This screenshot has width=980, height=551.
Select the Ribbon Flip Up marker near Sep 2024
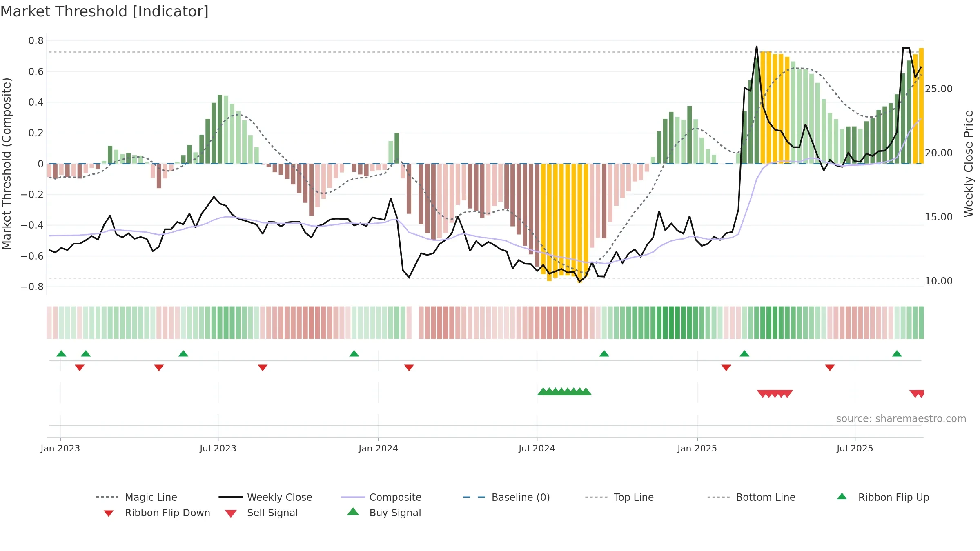(x=604, y=353)
